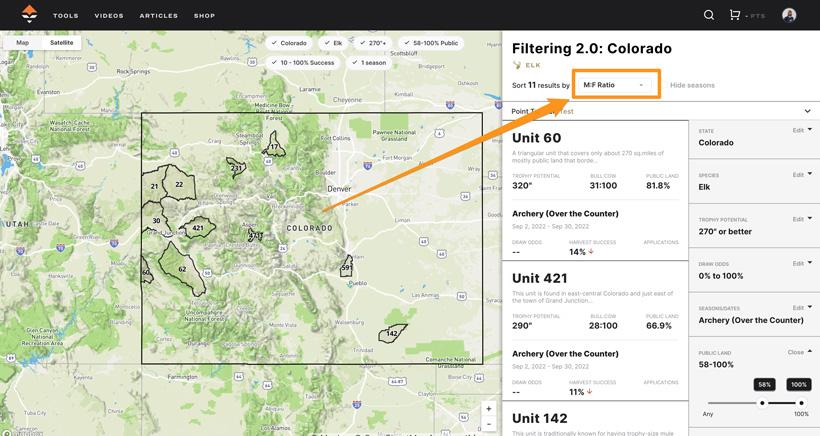The image size is (820, 436).
Task: Close the Public Land filter
Action: pyautogui.click(x=800, y=352)
